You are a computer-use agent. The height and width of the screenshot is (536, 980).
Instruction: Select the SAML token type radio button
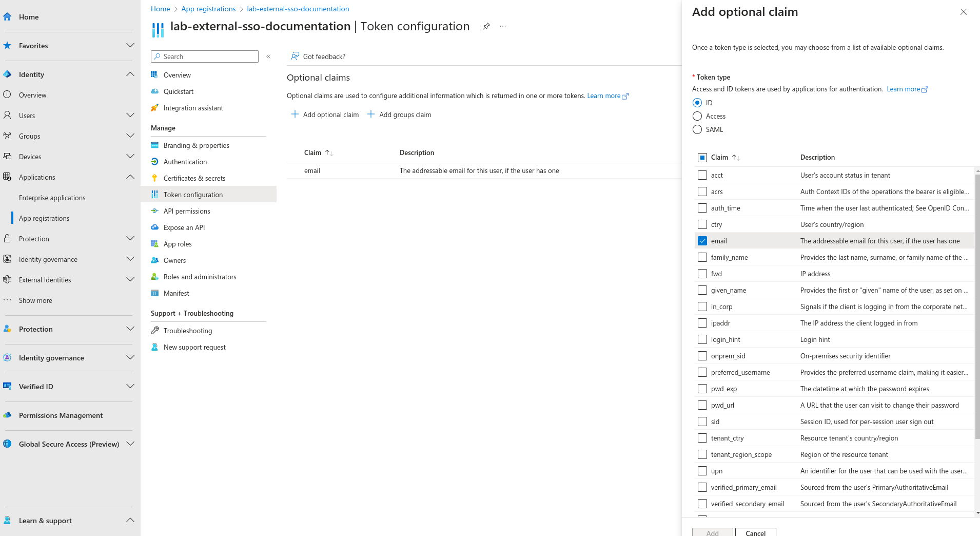point(697,129)
